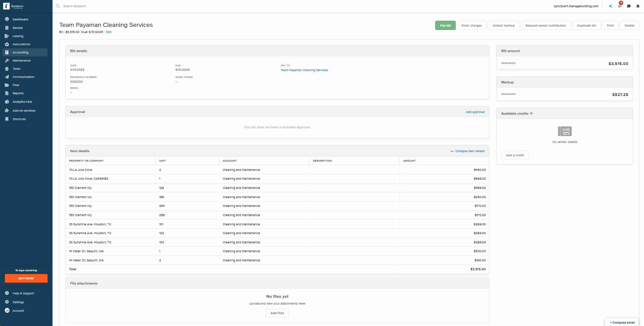Click the Help & Support question icon
Viewport: 644px width, 326px height.
[x=7, y=293]
